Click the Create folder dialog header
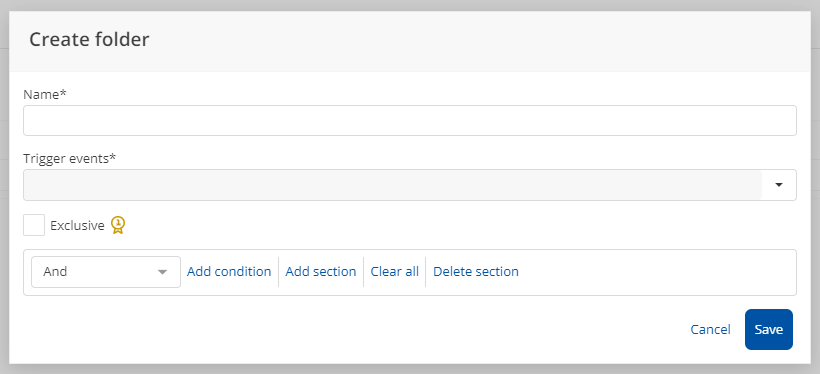This screenshot has height=374, width=820. (89, 40)
